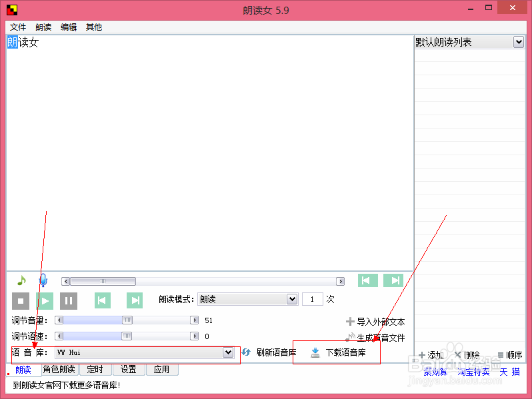Click the 下载语音库 text button
Image resolution: width=532 pixels, height=399 pixels.
(x=346, y=352)
